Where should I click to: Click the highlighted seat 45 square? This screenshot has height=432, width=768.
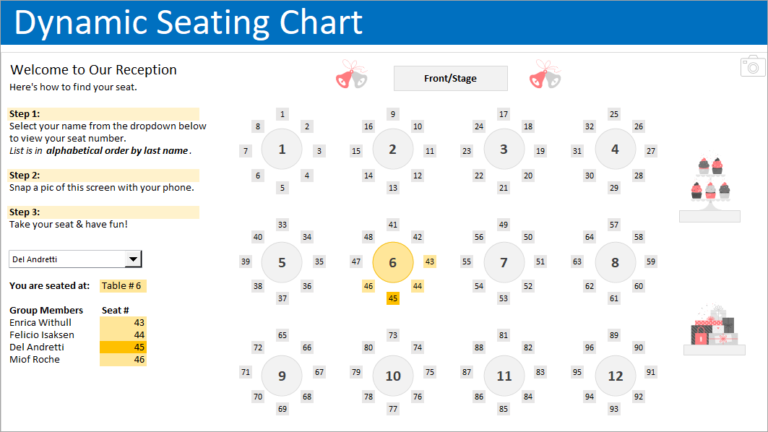393,298
